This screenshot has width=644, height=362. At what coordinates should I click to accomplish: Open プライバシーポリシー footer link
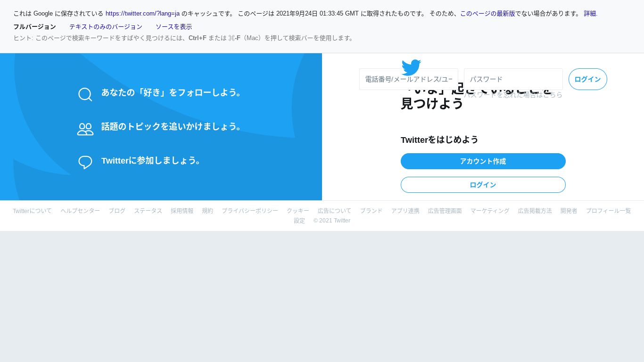[x=250, y=211]
